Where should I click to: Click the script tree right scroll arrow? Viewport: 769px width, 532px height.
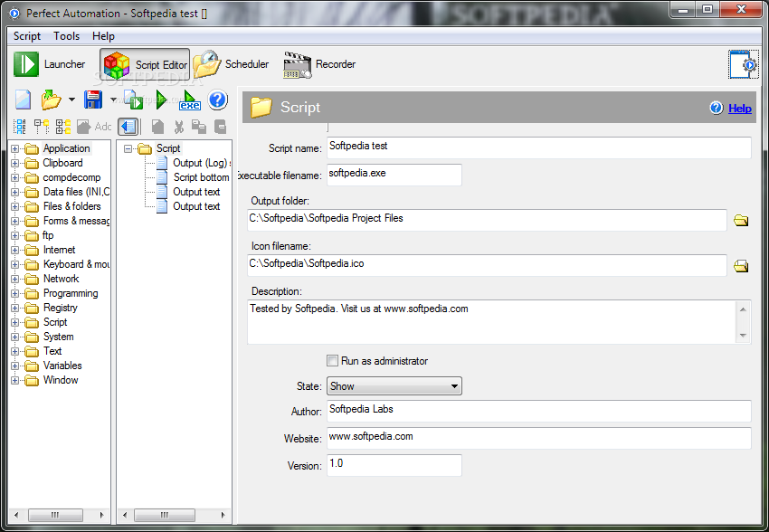point(223,515)
